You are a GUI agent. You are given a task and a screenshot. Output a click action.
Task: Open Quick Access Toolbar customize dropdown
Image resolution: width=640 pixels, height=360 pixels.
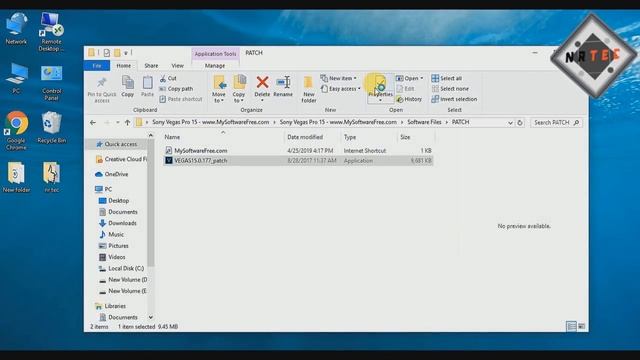click(x=126, y=53)
